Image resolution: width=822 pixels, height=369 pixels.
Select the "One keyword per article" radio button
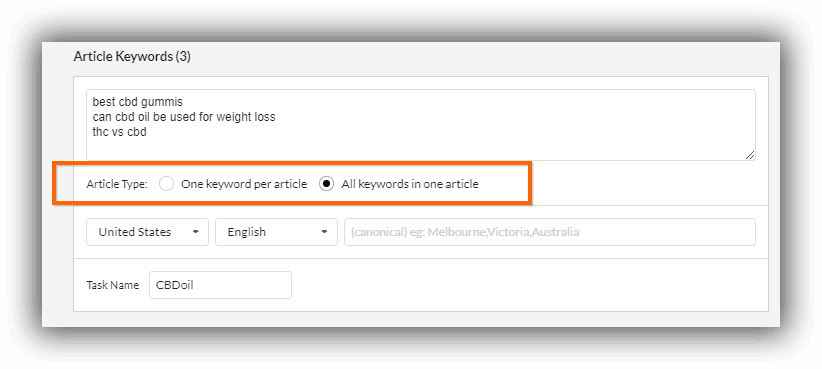point(167,184)
